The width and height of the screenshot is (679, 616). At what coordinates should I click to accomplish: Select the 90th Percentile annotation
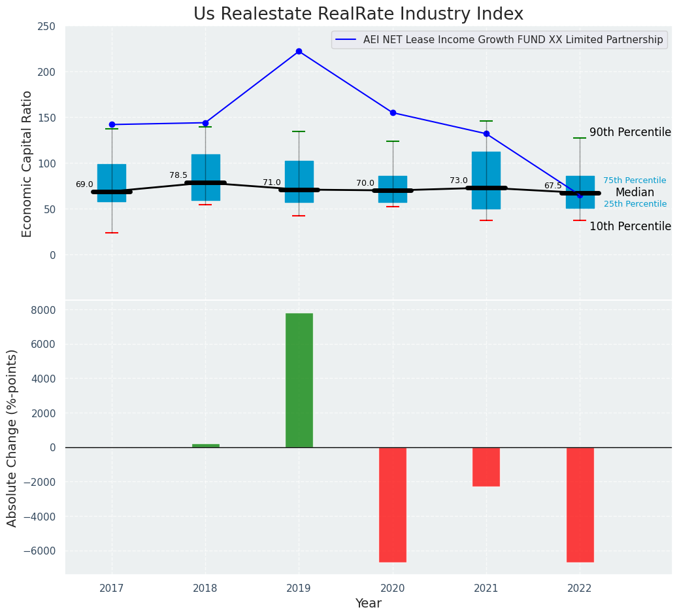(x=630, y=132)
